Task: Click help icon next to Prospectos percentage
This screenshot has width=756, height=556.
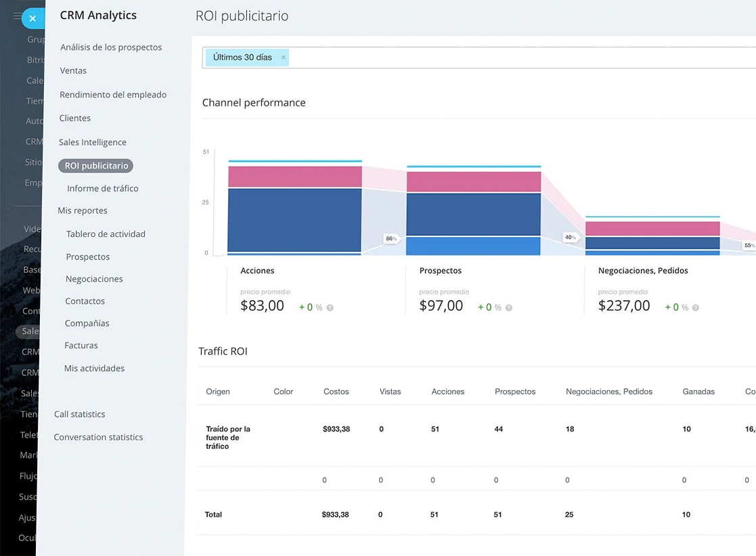Action: (x=508, y=307)
